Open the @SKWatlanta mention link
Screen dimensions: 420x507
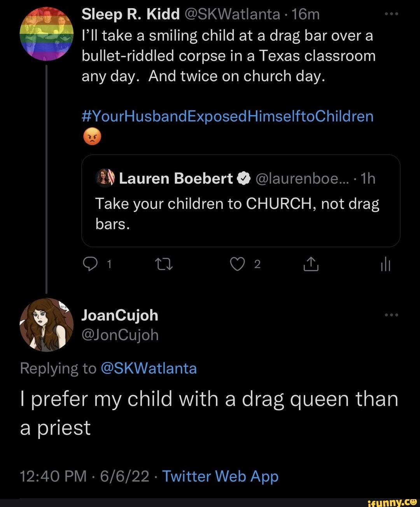point(149,368)
